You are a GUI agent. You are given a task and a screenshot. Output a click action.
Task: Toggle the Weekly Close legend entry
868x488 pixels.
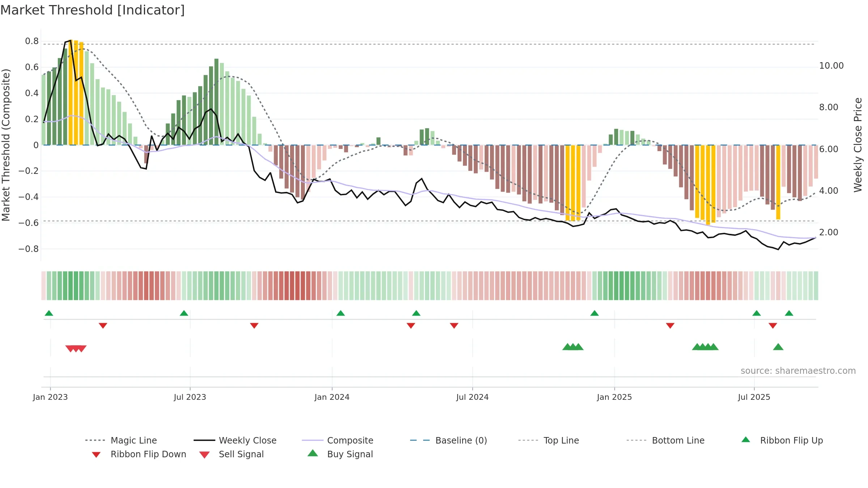pyautogui.click(x=235, y=440)
